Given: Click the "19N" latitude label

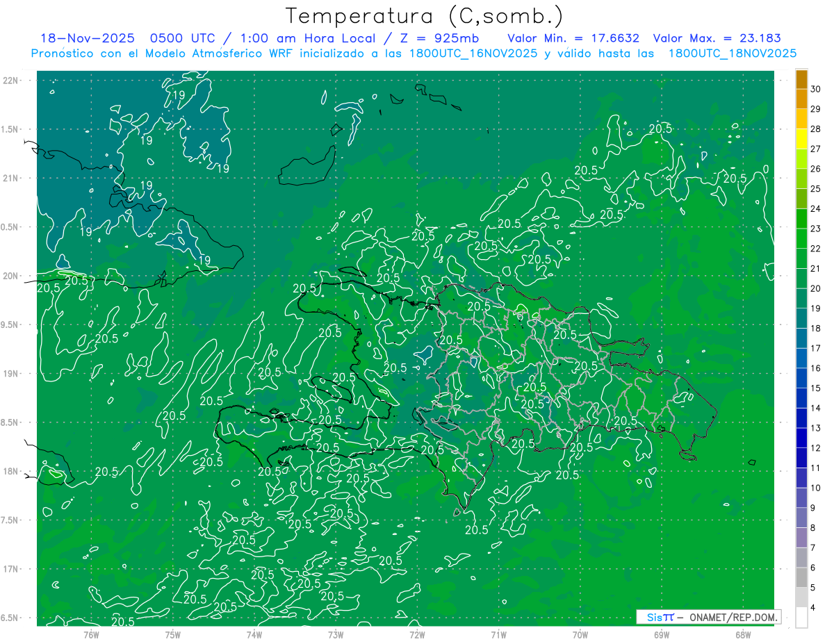Looking at the screenshot, I should (x=10, y=374).
